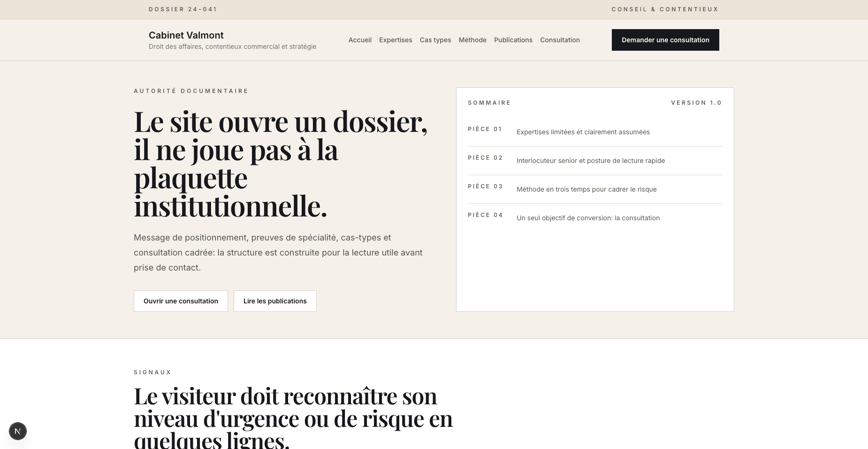Navigate to the Méthode page
This screenshot has width=868, height=449.
(472, 40)
